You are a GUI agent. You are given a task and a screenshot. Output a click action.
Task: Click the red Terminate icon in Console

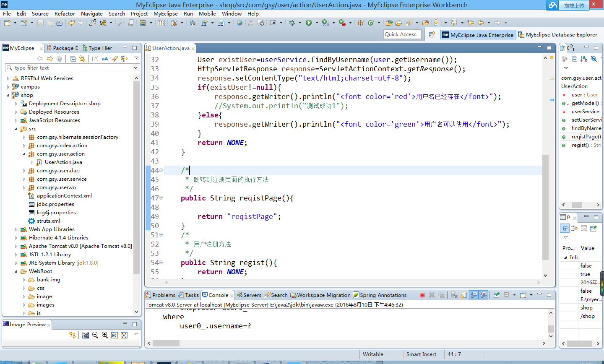422,295
